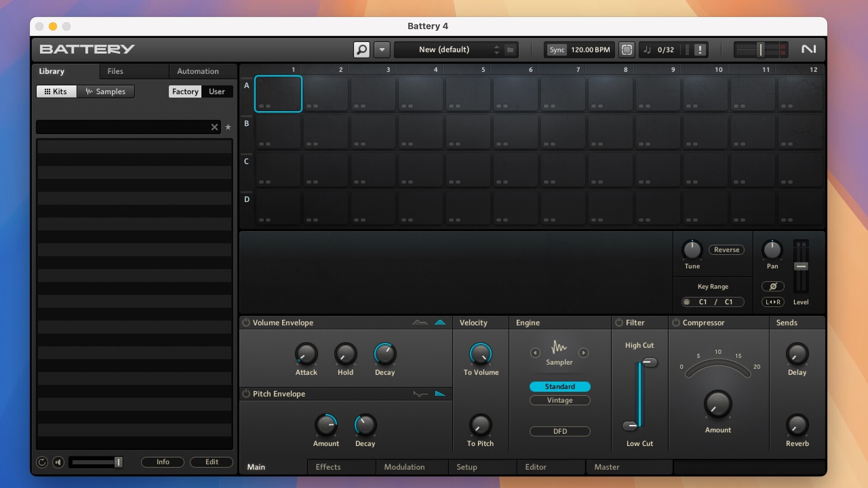Click the exclamation panic button

[700, 50]
